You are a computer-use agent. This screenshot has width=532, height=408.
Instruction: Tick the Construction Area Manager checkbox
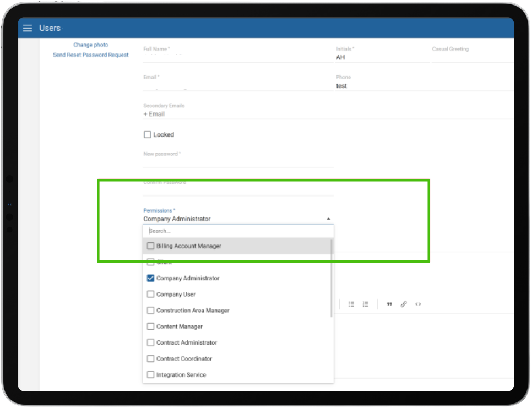151,311
